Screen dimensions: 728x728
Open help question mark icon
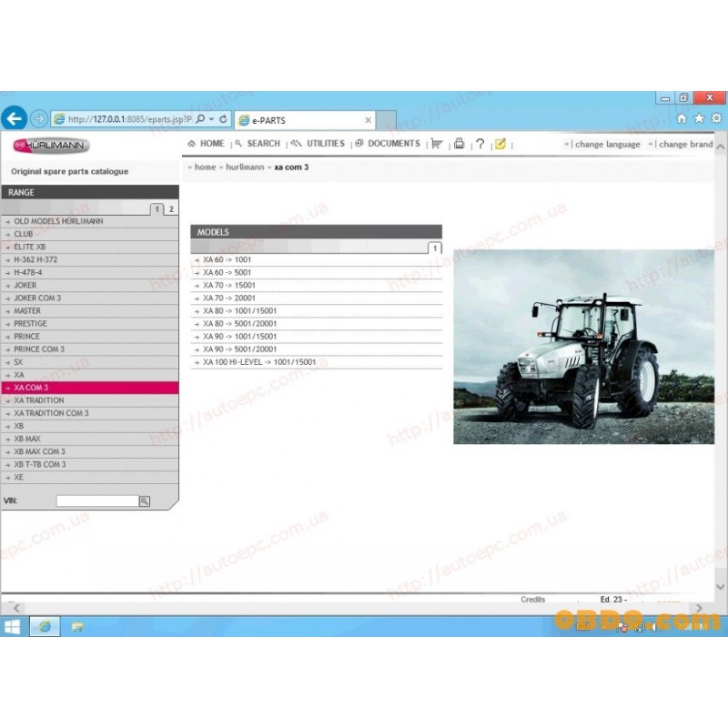(x=480, y=144)
